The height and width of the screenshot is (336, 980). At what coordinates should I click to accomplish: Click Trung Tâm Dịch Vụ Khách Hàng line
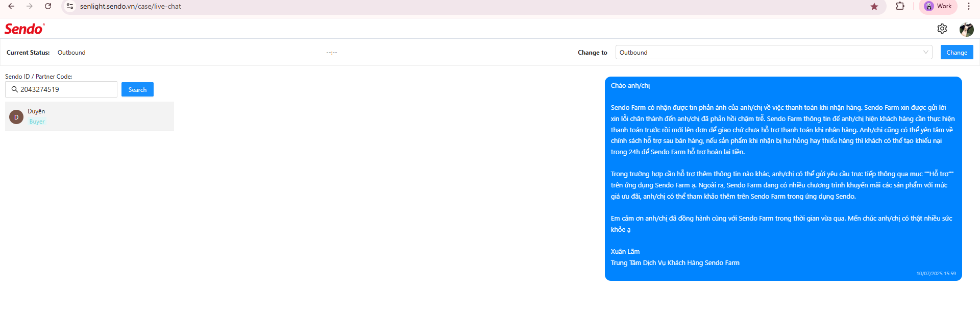(x=675, y=262)
